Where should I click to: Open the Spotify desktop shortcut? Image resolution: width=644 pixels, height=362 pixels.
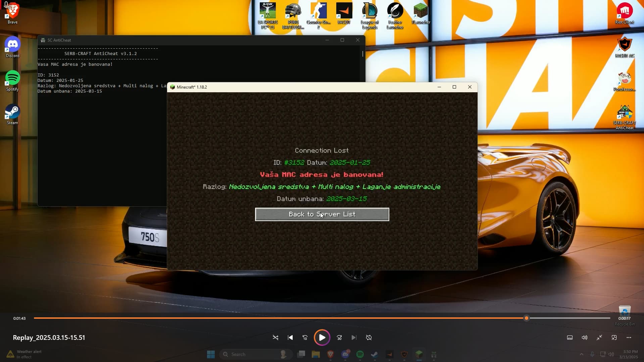[12, 81]
